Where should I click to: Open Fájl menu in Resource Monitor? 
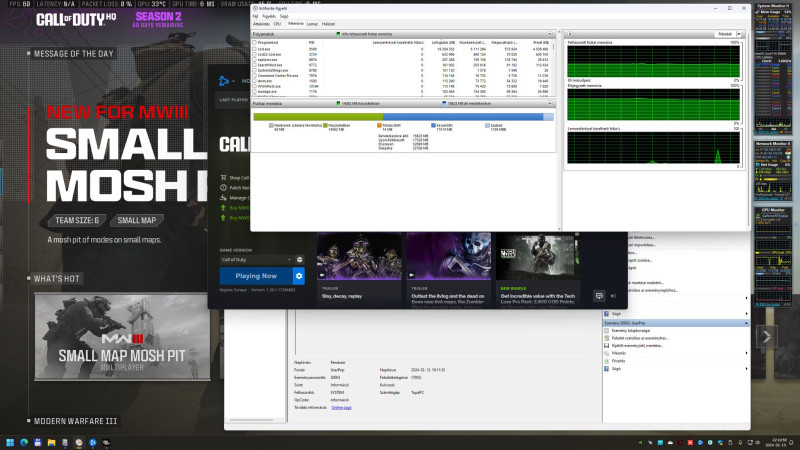255,16
